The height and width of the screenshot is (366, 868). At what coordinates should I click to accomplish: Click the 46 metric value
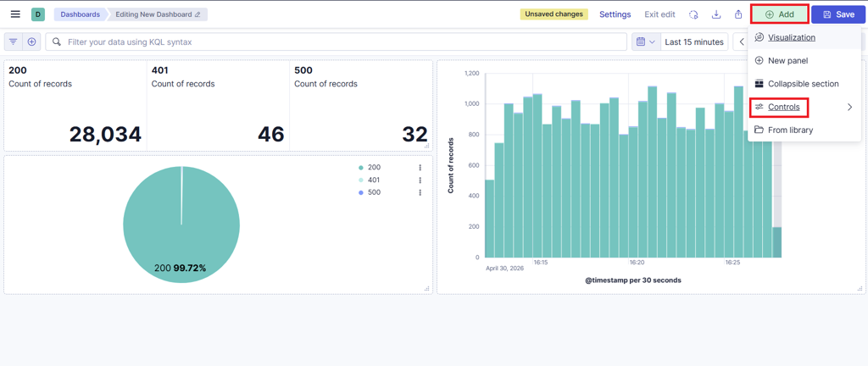tap(270, 135)
